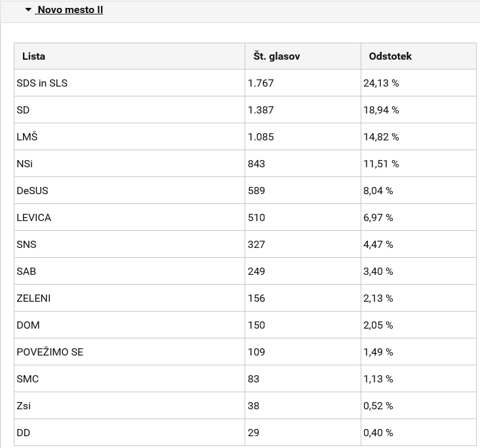Click the SNS vote count 327
The image size is (480, 448).
[256, 245]
